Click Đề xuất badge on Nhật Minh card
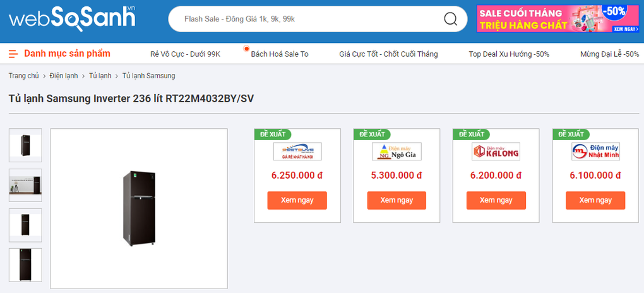644x293 pixels. (x=571, y=134)
